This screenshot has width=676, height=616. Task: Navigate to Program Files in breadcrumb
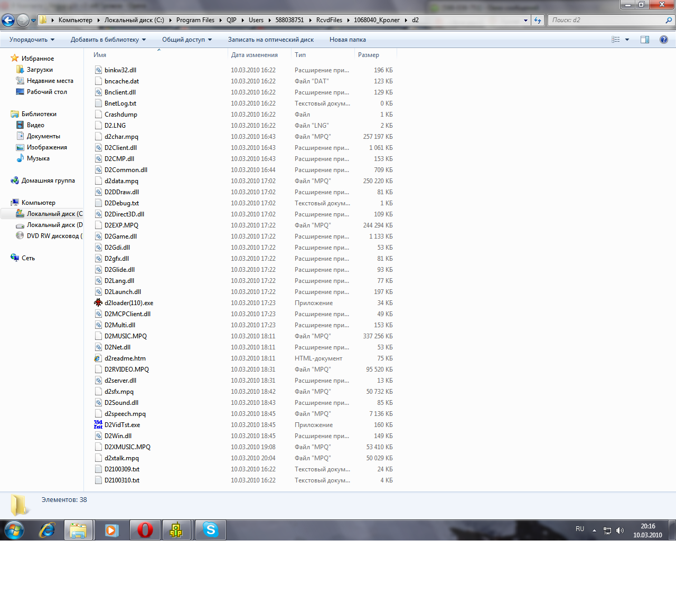(195, 20)
